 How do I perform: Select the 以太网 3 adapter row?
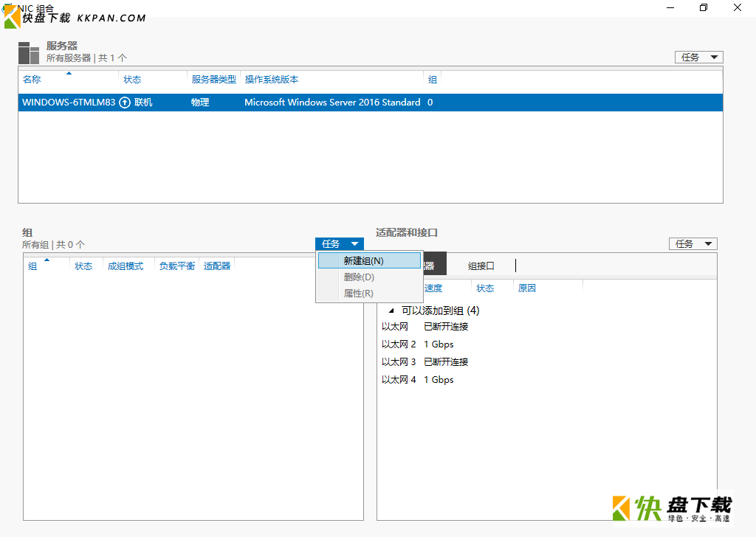tap(547, 361)
